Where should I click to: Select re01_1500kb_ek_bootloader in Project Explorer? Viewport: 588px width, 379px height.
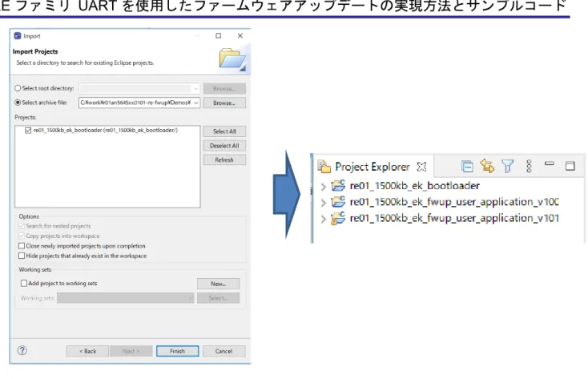click(414, 185)
